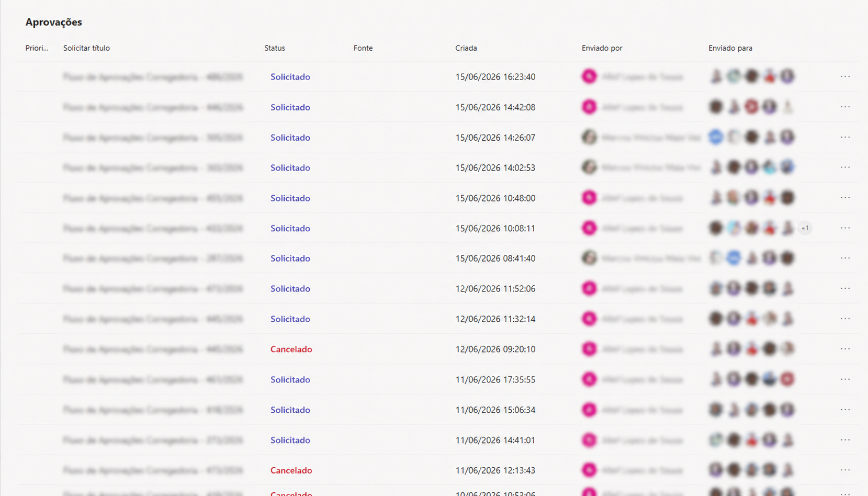Open more options for 15/06/2026 16:23:40 request

845,76
